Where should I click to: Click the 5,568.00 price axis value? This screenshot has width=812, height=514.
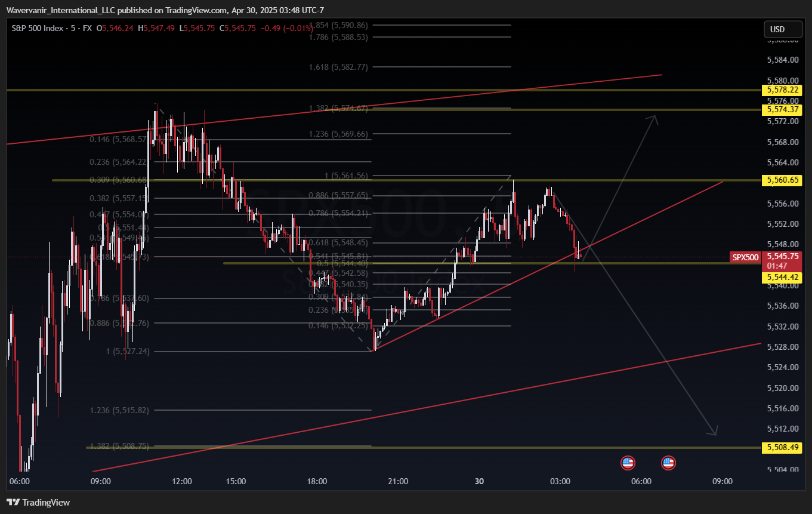(782, 142)
